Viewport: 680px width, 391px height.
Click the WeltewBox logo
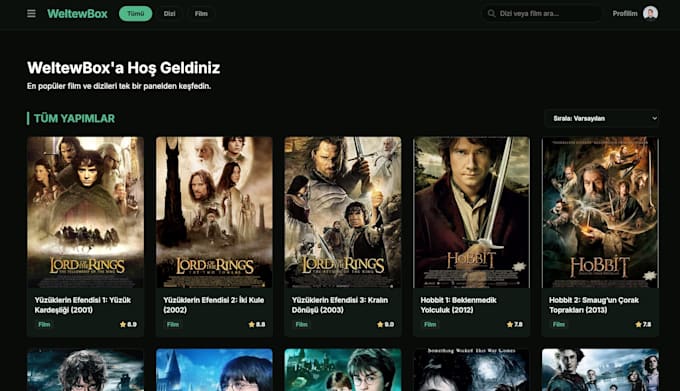pyautogui.click(x=77, y=13)
